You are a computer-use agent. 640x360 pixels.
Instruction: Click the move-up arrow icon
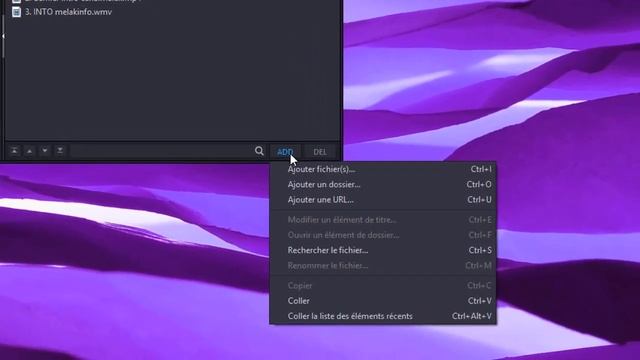tap(29, 151)
